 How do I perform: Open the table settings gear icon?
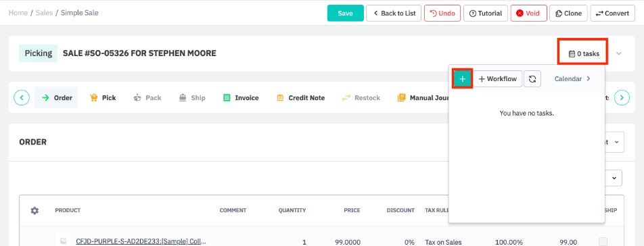35,210
